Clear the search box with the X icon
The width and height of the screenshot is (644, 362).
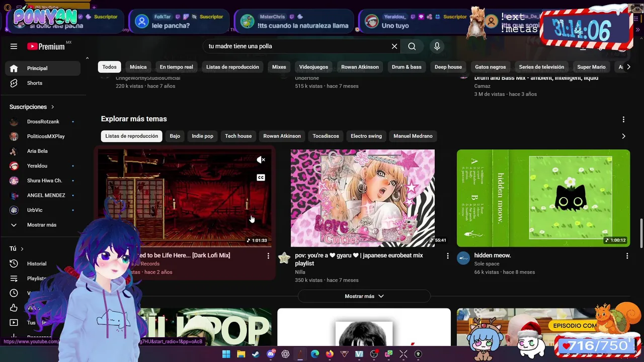click(x=394, y=46)
